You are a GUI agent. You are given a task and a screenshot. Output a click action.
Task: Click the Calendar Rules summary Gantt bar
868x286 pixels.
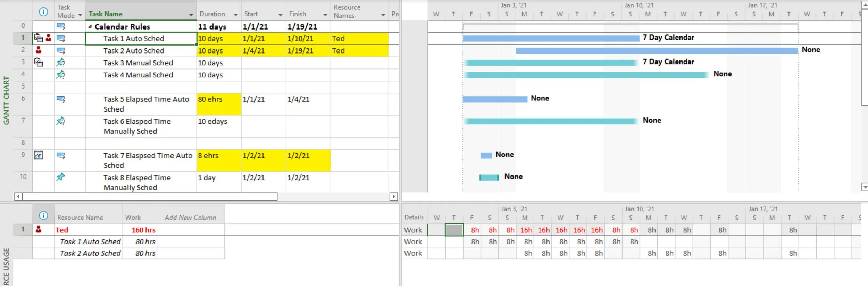tap(630, 26)
